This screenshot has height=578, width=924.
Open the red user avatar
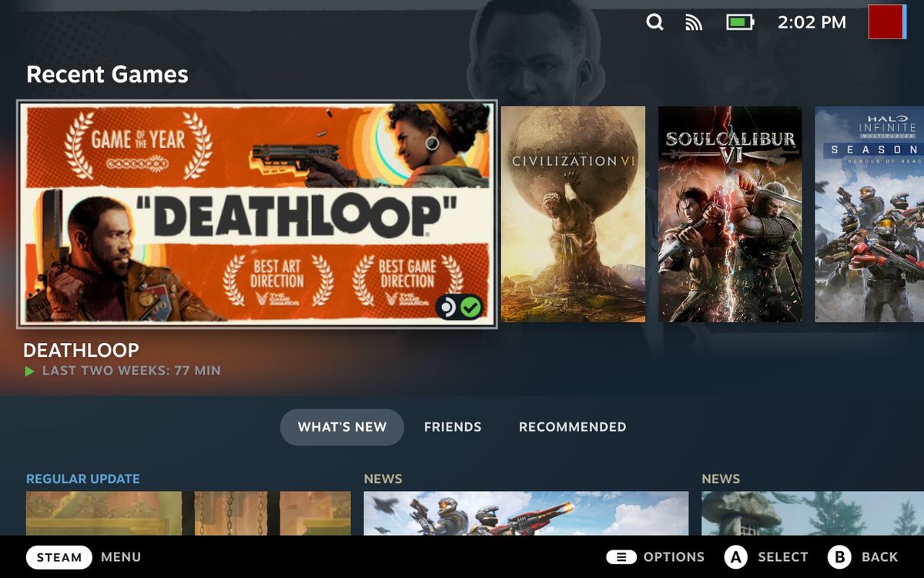885,22
